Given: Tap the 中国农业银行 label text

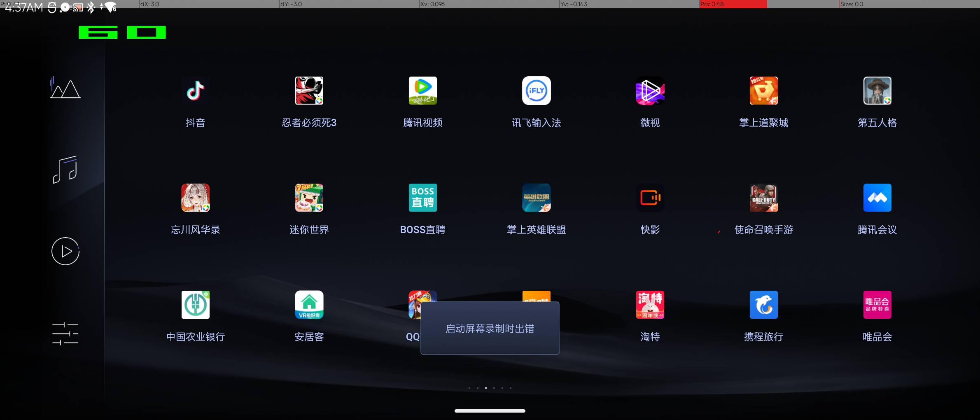Looking at the screenshot, I should point(196,337).
